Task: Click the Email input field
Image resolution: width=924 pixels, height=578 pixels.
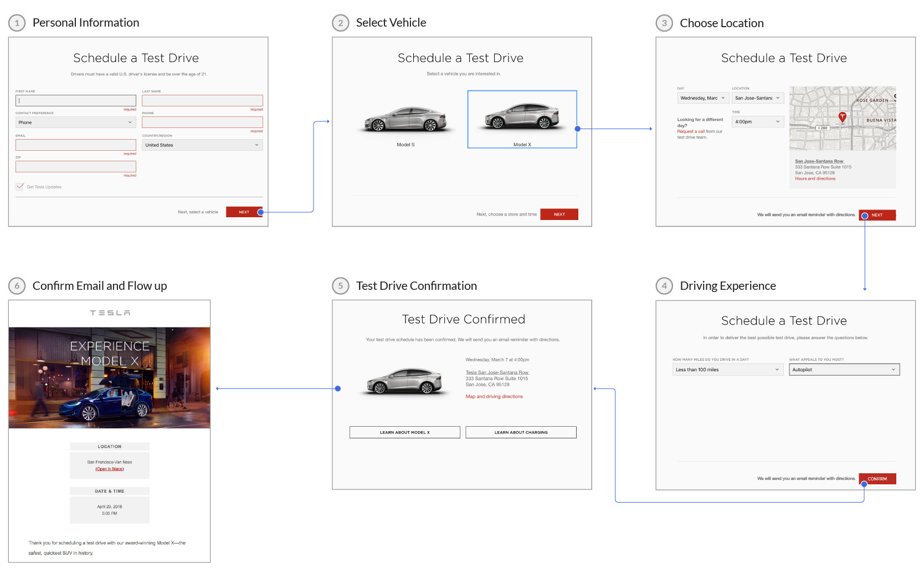Action: 76,145
